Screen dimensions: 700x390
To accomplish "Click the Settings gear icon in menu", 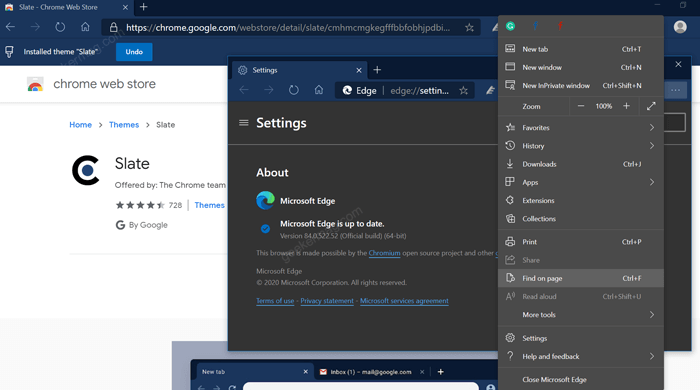I will pos(510,338).
